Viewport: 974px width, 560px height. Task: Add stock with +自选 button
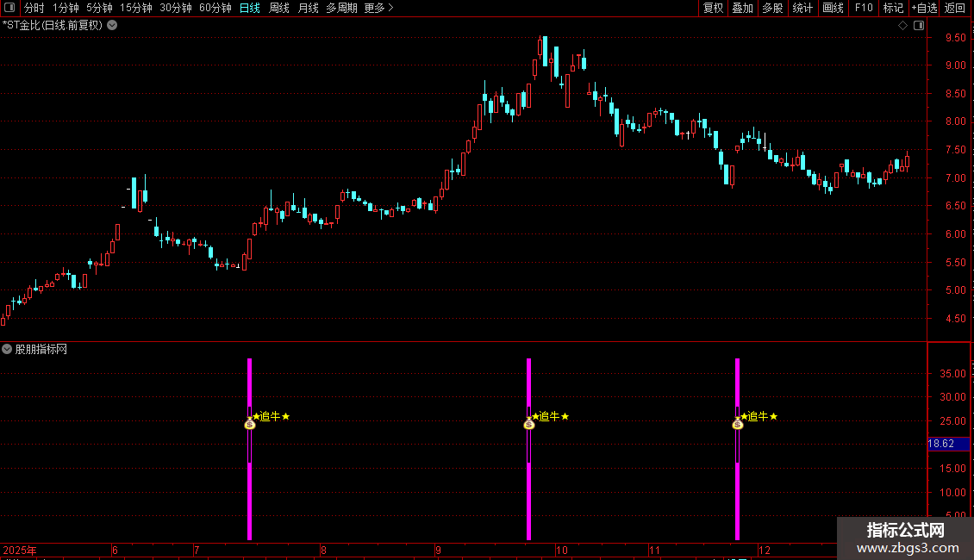[x=924, y=8]
